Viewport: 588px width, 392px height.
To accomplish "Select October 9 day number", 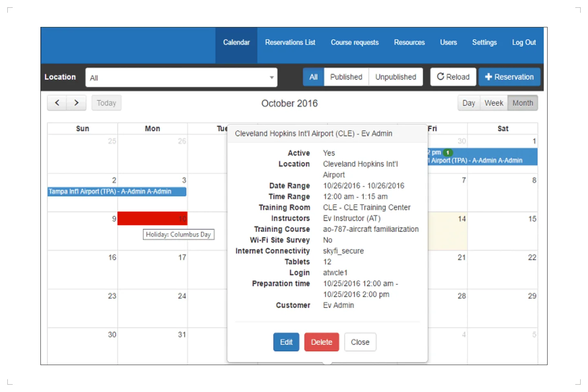I will click(114, 218).
